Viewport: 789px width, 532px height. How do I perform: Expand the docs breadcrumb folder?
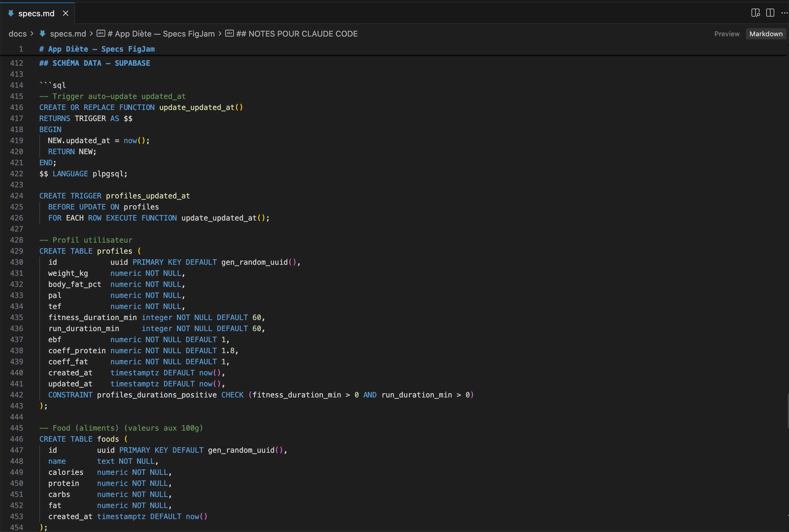(x=18, y=34)
